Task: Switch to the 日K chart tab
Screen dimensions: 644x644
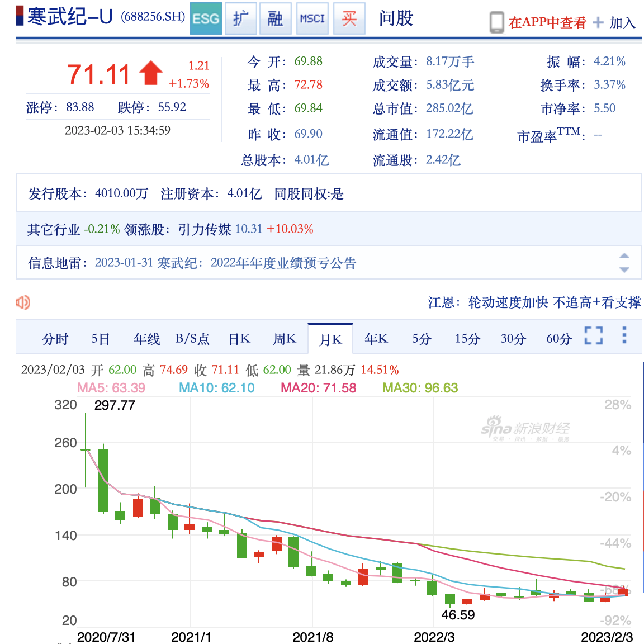Action: 239,339
